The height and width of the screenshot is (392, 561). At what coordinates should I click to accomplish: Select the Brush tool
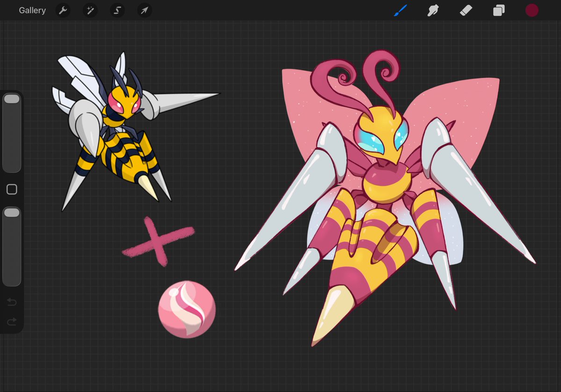tap(401, 10)
